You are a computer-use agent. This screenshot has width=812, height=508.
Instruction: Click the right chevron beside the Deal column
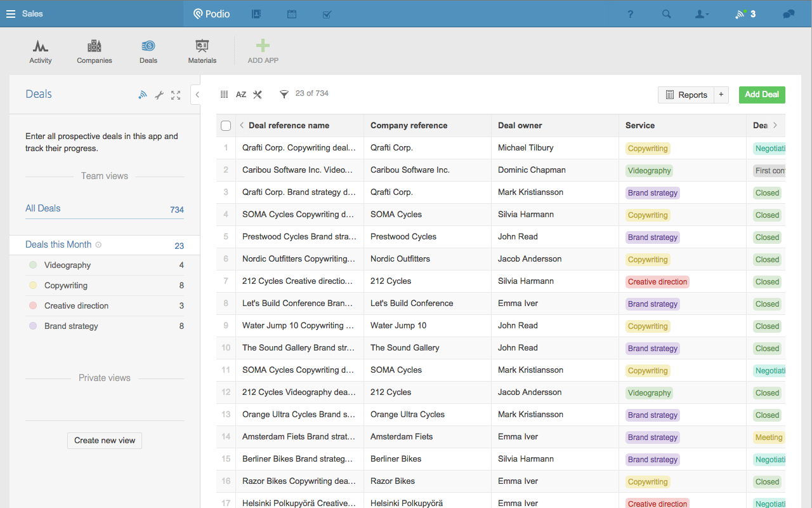[x=775, y=125]
